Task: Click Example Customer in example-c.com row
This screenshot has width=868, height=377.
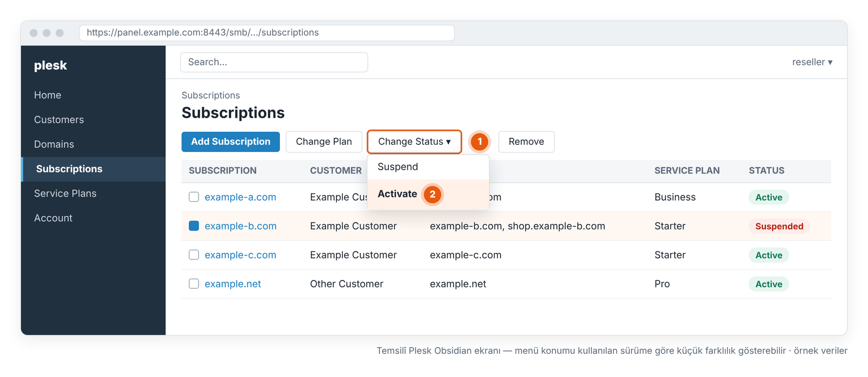Action: point(353,255)
